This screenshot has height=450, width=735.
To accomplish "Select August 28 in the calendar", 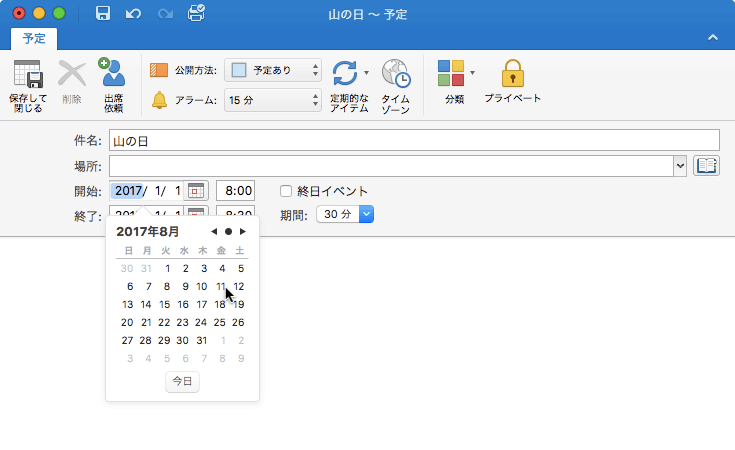I will [146, 341].
